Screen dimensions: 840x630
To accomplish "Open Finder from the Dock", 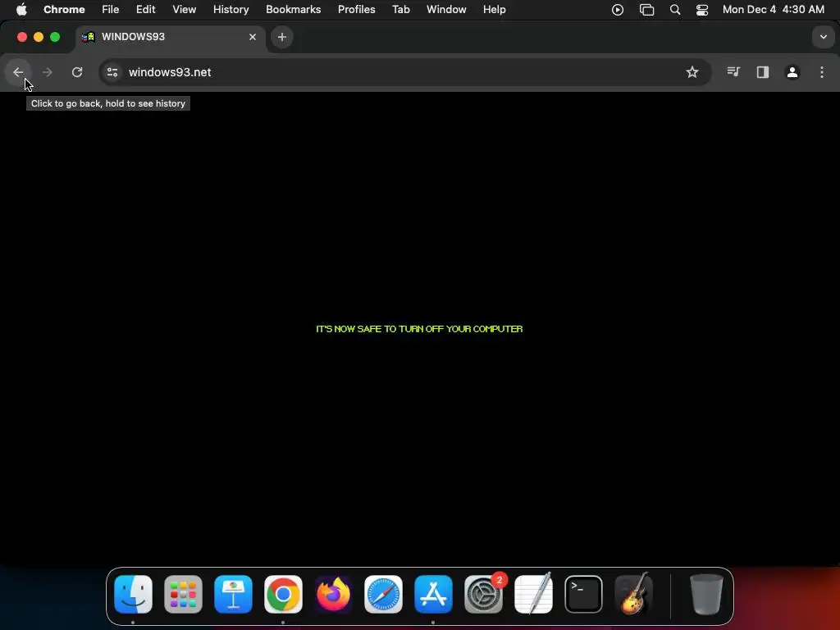I will coord(134,594).
